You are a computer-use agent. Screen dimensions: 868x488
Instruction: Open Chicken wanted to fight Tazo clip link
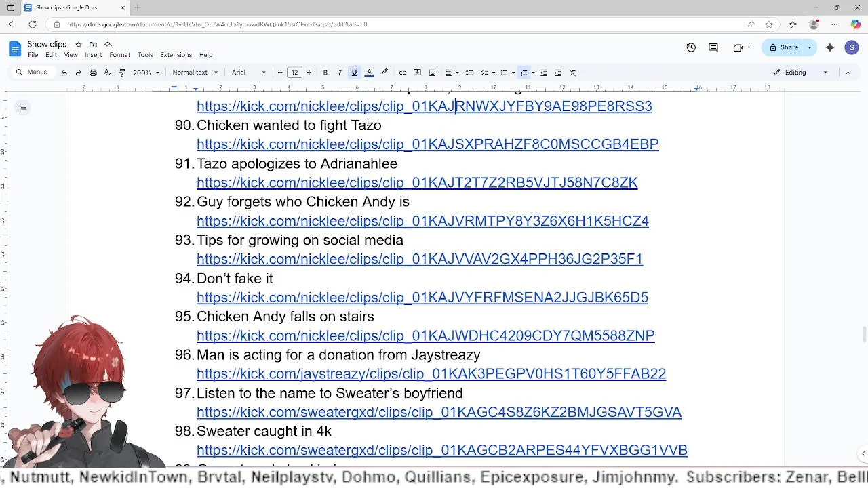click(428, 144)
